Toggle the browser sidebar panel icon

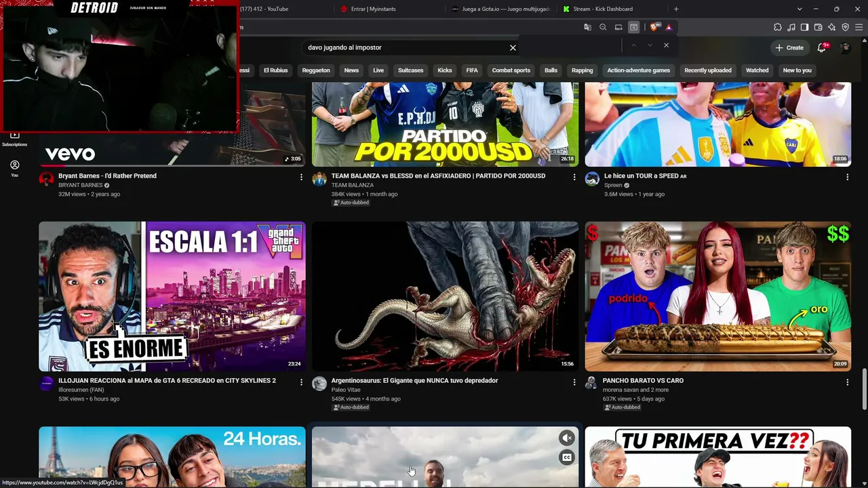click(805, 27)
